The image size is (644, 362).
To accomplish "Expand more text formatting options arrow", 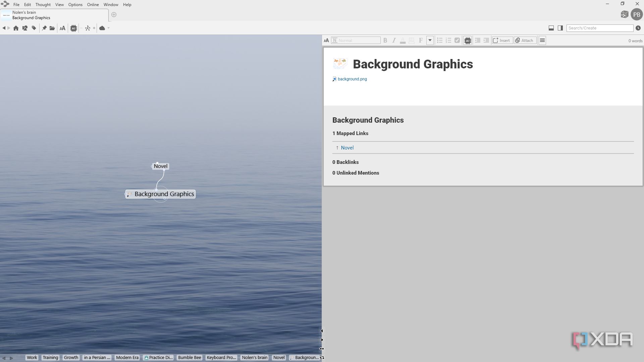I will (430, 41).
